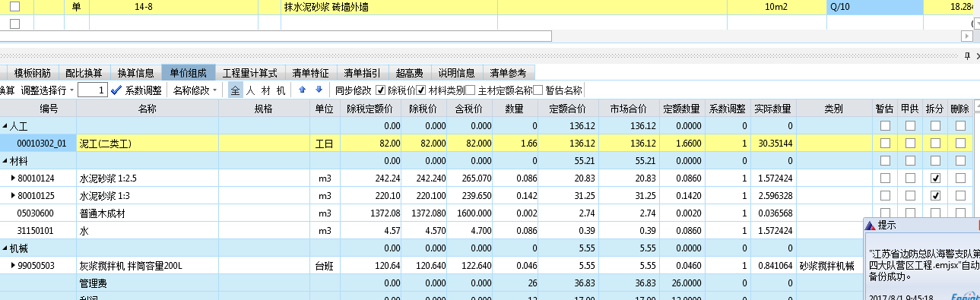Enable the 主材定额名称 checkbox

click(x=471, y=90)
